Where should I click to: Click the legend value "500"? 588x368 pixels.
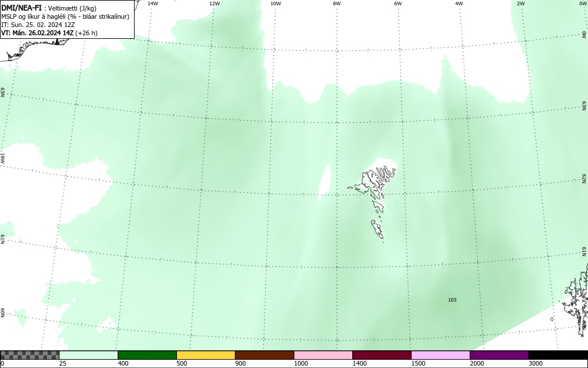pyautogui.click(x=182, y=363)
